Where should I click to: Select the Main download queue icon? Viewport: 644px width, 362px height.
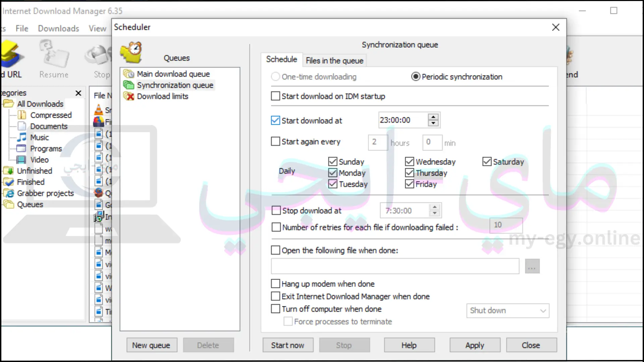[128, 74]
